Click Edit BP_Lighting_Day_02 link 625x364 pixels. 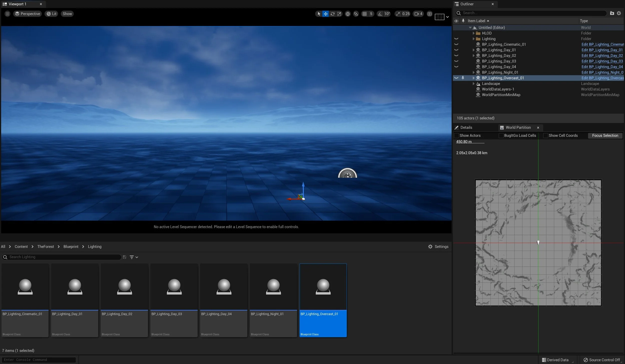602,56
